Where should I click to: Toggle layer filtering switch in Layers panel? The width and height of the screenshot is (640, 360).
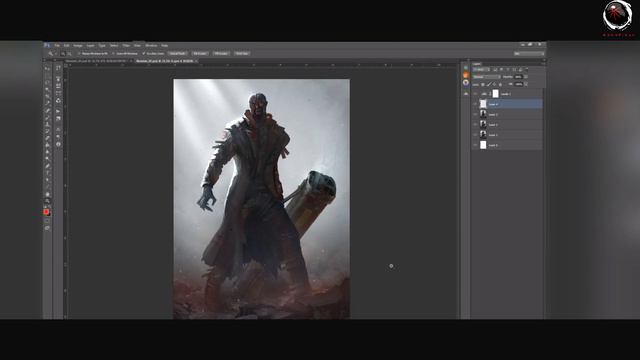click(x=527, y=69)
